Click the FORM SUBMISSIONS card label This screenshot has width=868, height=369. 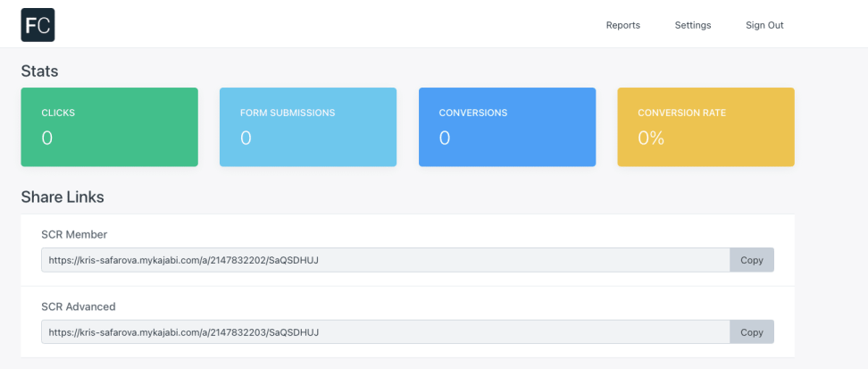pyautogui.click(x=288, y=113)
